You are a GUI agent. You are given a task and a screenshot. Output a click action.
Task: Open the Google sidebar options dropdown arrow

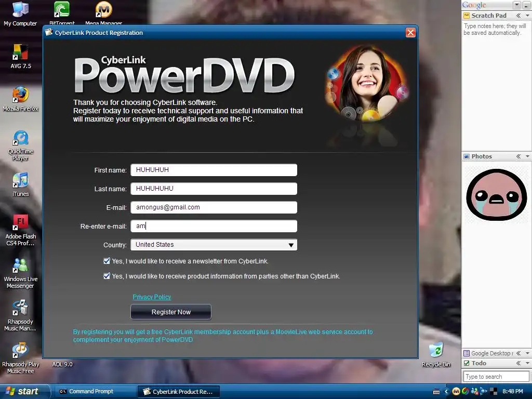coord(517,5)
